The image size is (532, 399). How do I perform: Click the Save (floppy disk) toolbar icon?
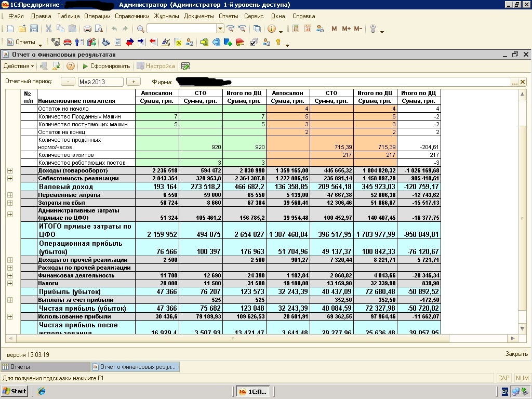pos(34,29)
